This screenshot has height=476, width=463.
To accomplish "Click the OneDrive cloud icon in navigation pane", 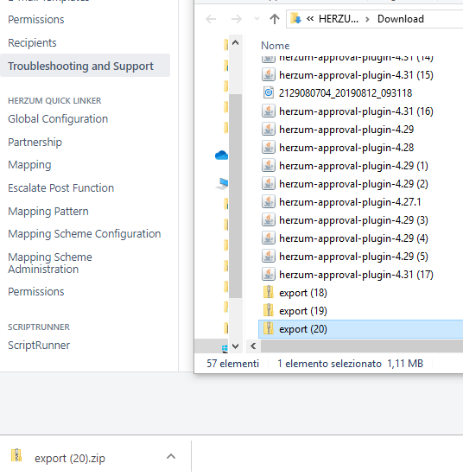I will (221, 155).
